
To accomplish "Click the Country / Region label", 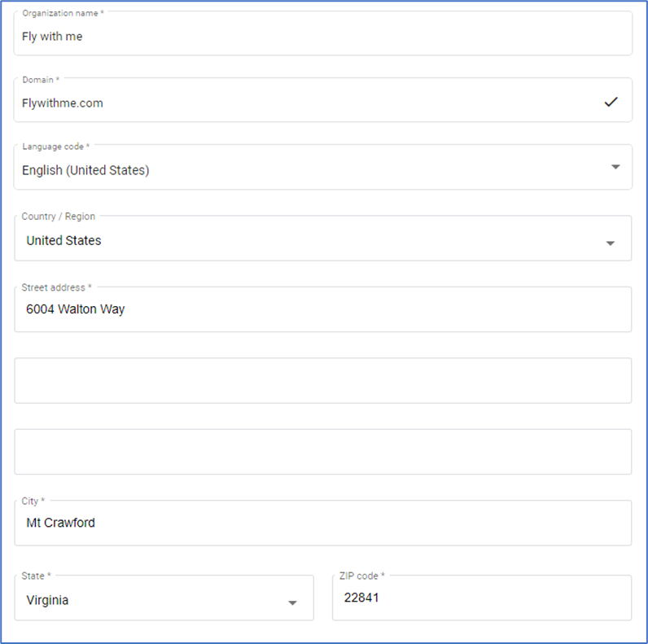I will (59, 217).
